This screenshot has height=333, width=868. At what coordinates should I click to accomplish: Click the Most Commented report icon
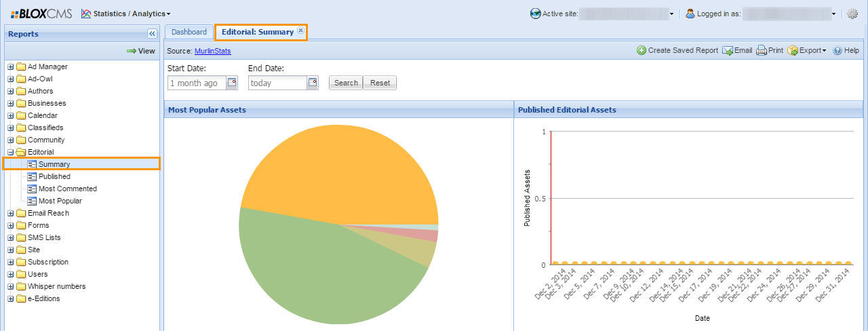pos(32,189)
